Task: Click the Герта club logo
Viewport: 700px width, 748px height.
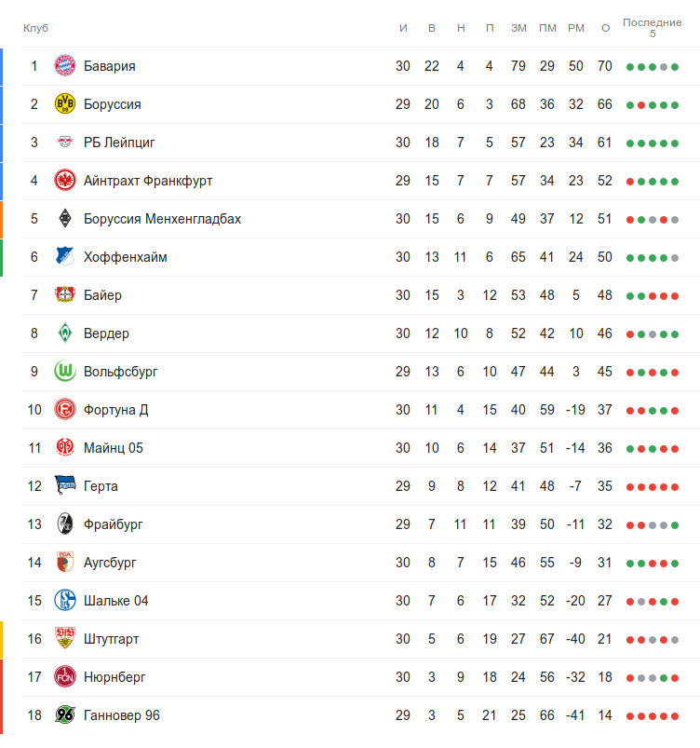Action: (x=64, y=486)
